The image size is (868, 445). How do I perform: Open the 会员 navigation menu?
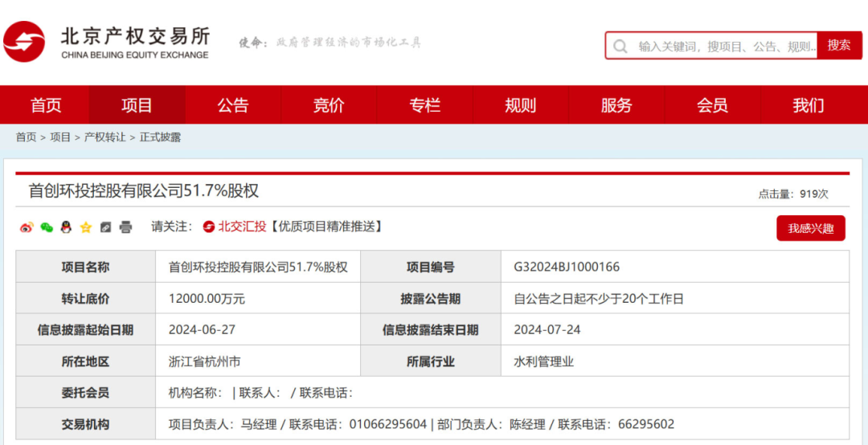click(x=712, y=104)
